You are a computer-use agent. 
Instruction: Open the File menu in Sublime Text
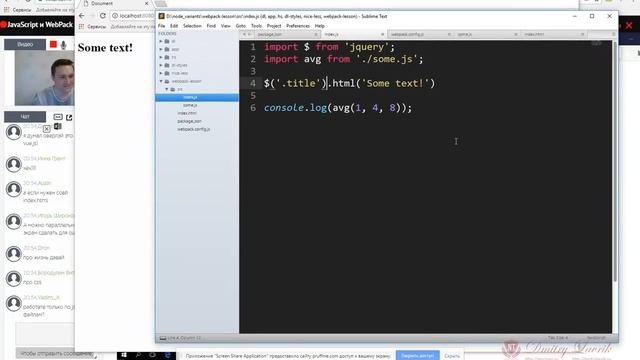pos(162,26)
